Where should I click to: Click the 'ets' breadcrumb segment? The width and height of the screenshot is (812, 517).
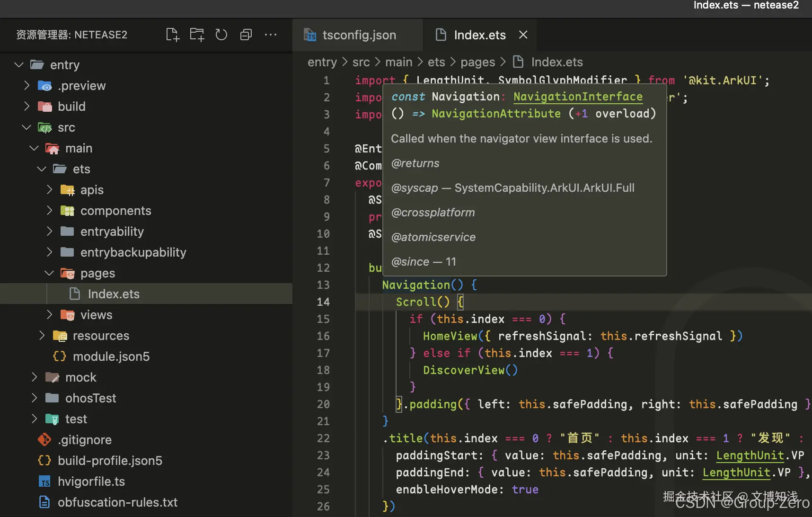pyautogui.click(x=436, y=62)
